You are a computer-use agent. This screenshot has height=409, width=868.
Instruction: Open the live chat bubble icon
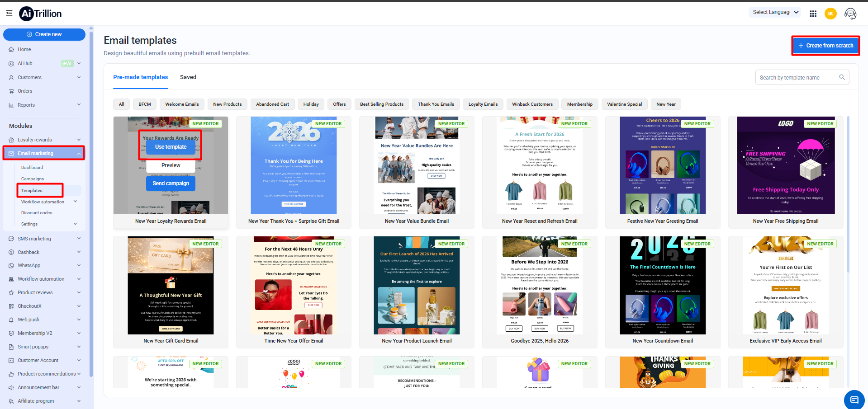854,400
